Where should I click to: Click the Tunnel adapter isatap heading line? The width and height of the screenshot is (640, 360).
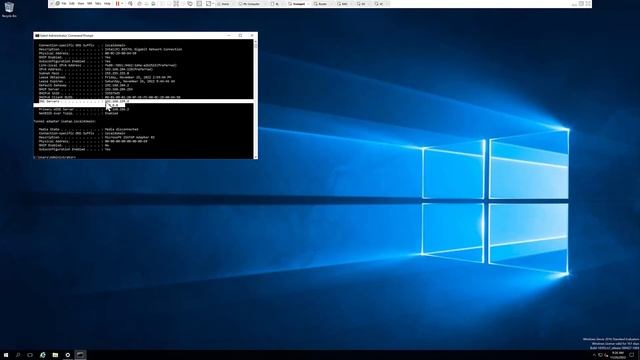pyautogui.click(x=65, y=121)
